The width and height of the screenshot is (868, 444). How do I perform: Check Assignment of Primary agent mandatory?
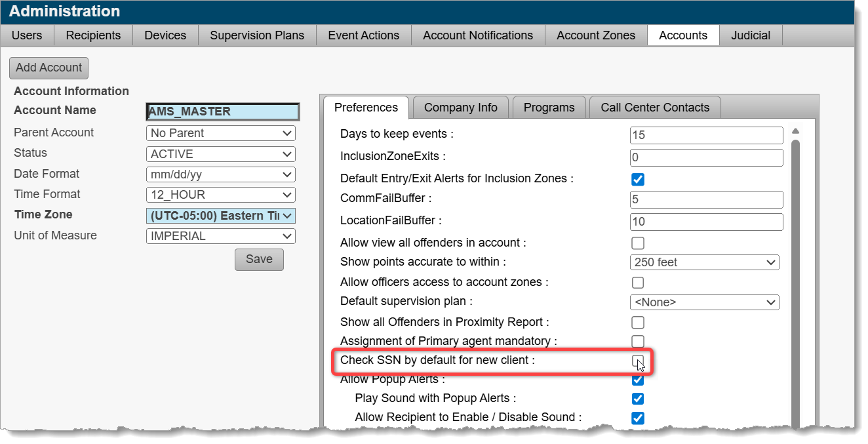click(637, 342)
